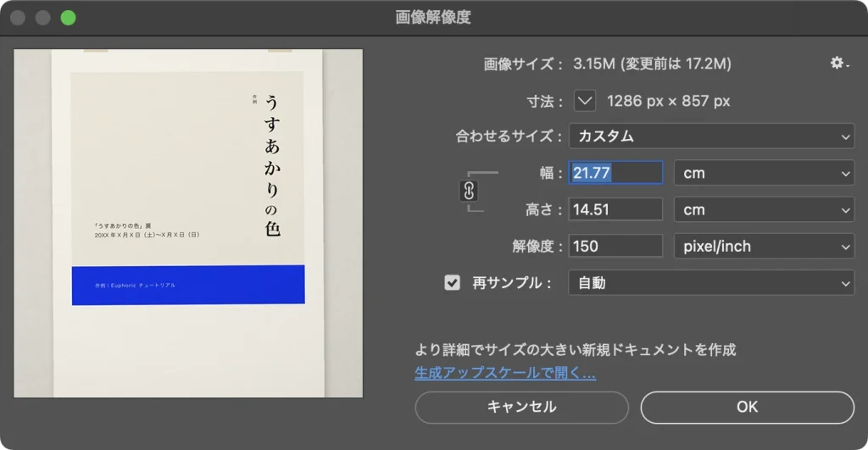This screenshot has height=450, width=868.
Task: Open the height unit cm dropdown
Action: point(764,210)
